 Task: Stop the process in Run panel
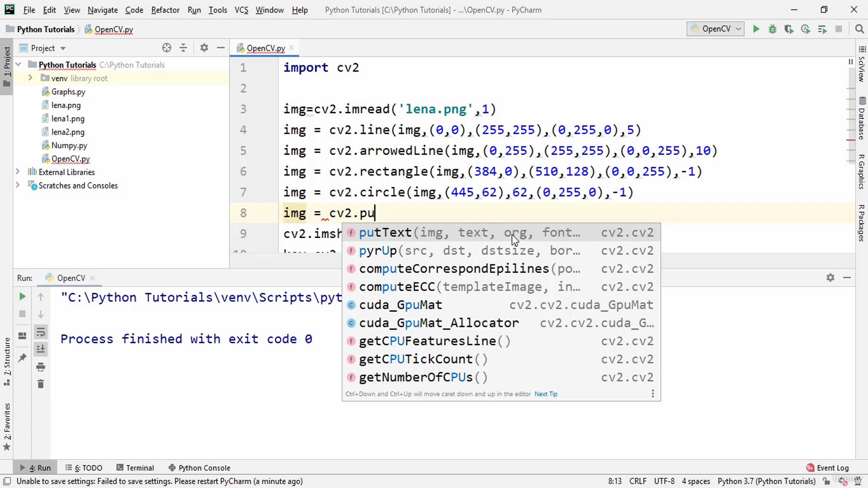tap(22, 314)
